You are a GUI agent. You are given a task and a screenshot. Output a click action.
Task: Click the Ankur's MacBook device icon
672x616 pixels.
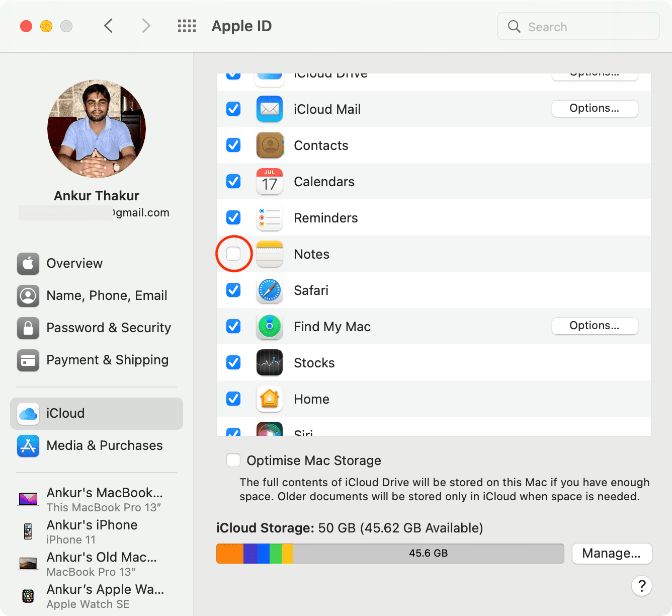point(28,499)
